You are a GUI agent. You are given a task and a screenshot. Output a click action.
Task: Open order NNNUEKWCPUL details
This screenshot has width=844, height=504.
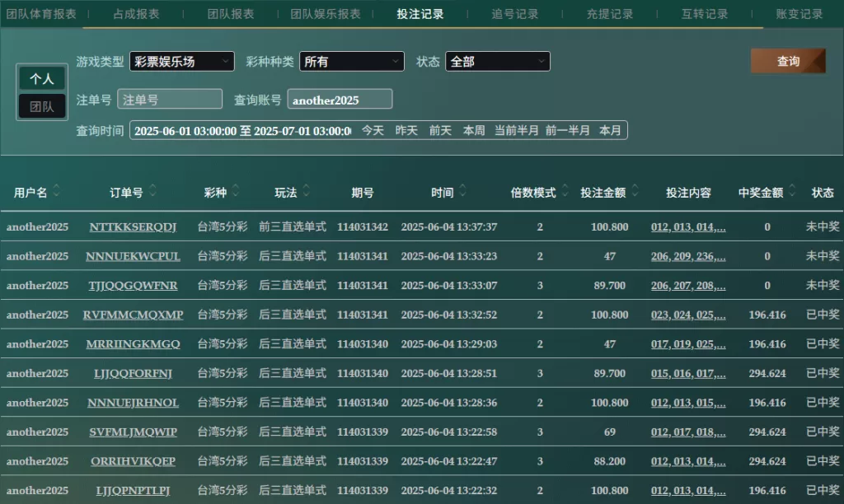tap(133, 256)
